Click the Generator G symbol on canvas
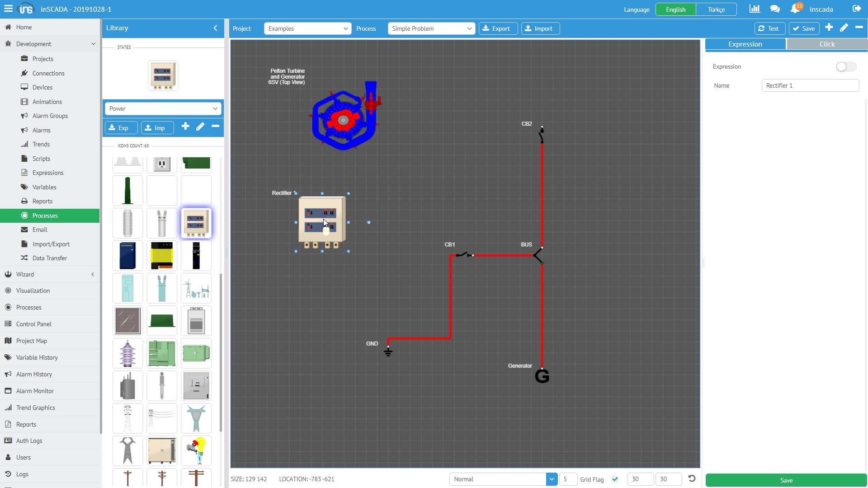The width and height of the screenshot is (868, 488). [542, 376]
